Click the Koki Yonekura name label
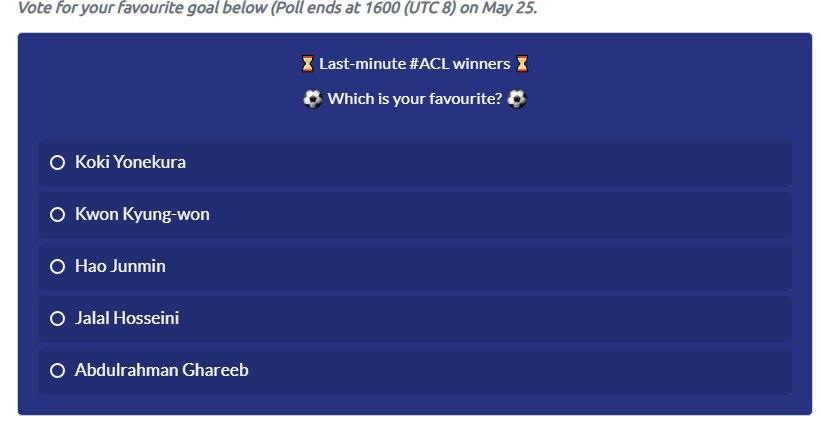The height and width of the screenshot is (427, 821). (130, 162)
